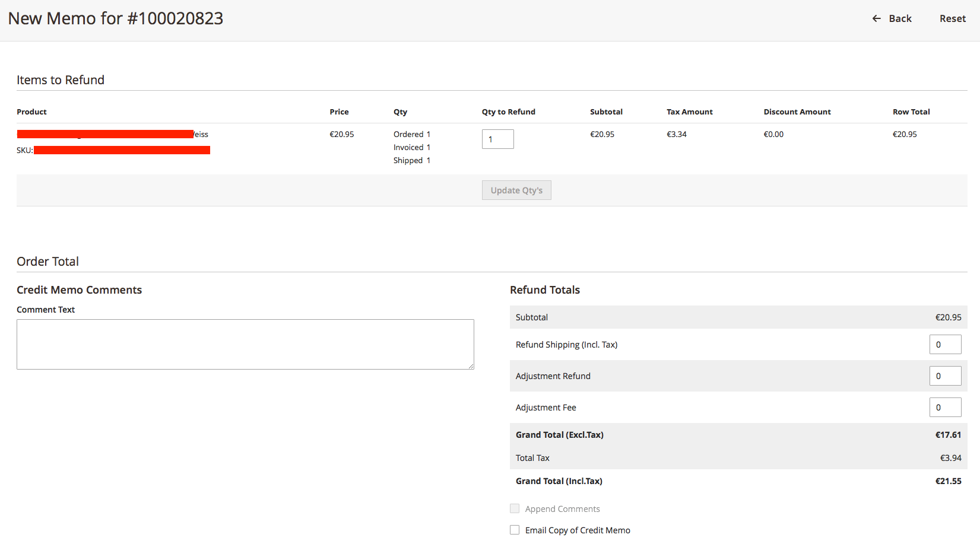Select the Adjustment Refund input
The height and width of the screenshot is (544, 980).
tap(945, 376)
